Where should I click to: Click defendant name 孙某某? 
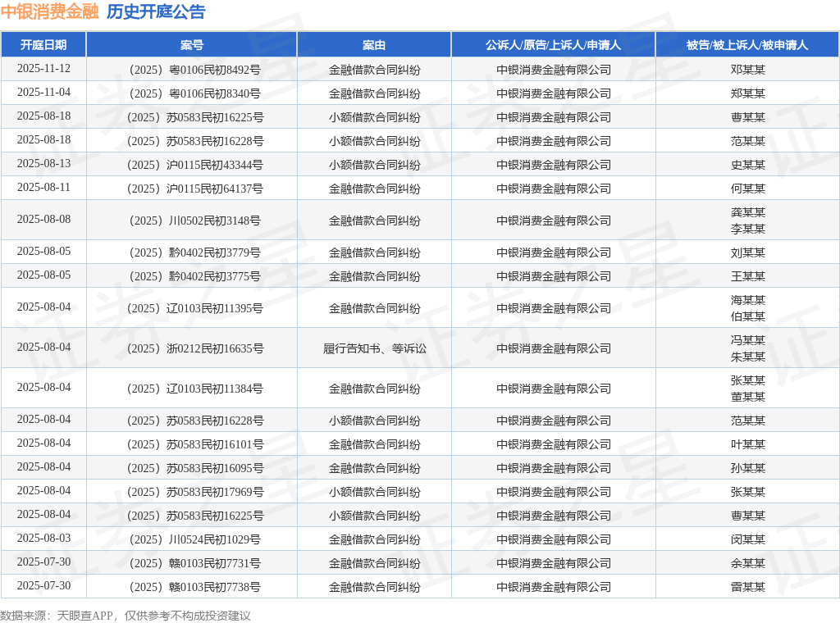tap(748, 468)
